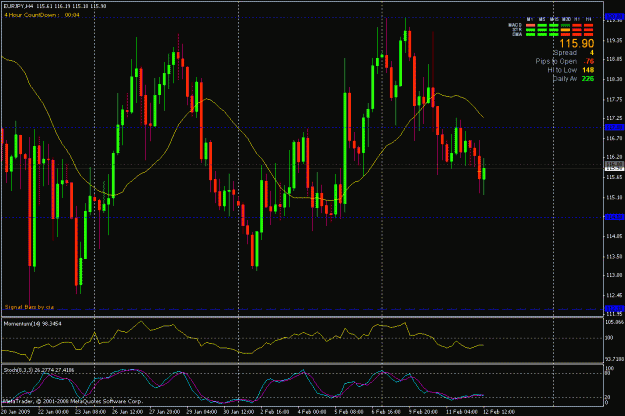Click the 113.50 price scale label
This screenshot has width=625, height=416.
point(614,256)
